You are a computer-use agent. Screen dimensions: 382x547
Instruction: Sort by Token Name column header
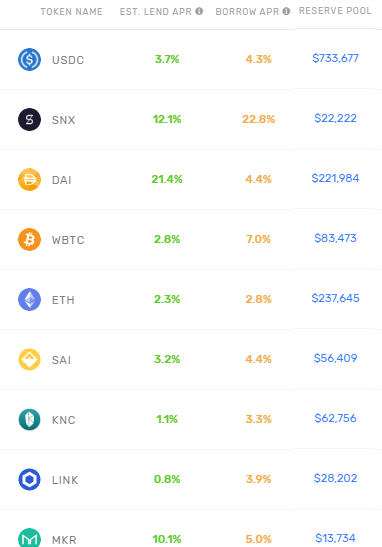point(72,12)
